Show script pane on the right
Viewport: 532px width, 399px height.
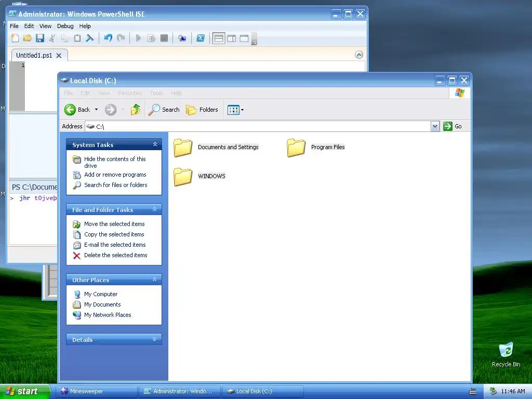[232, 38]
